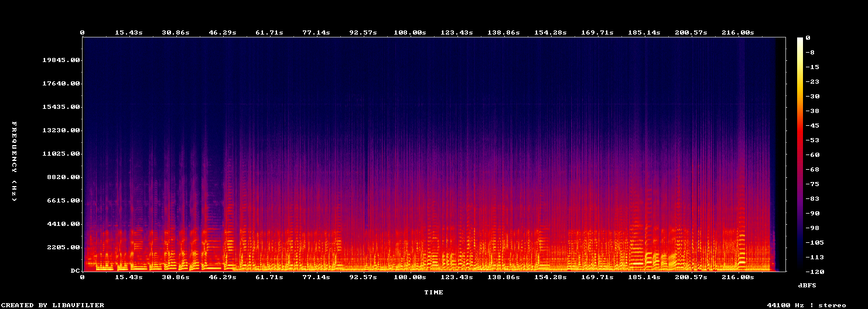Click 138.86s on the bottom time axis
This screenshot has height=309, width=868.
point(504,277)
